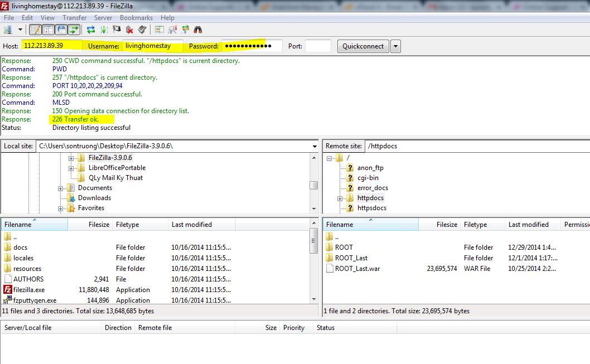Image resolution: width=590 pixels, height=364 pixels.
Task: Select httpsdocs in the remote tree
Action: coord(372,208)
